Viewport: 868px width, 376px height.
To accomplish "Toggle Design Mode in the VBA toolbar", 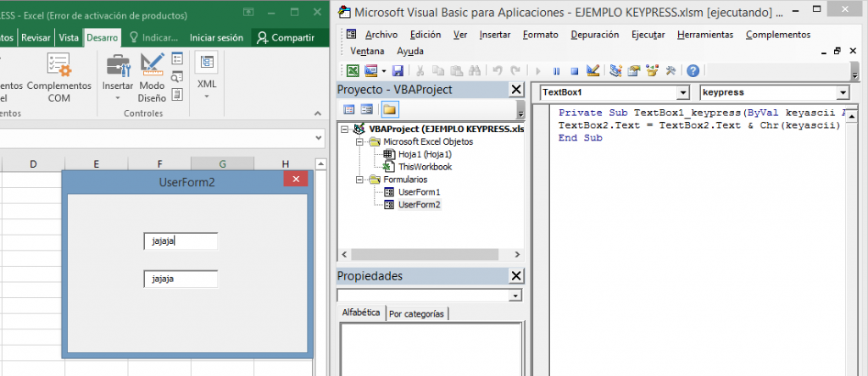I will tap(593, 71).
